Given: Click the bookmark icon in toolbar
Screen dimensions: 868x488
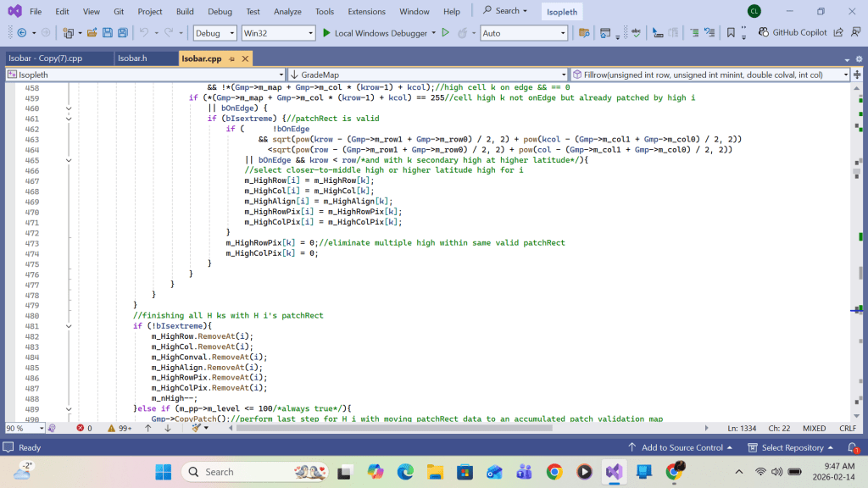Looking at the screenshot, I should [731, 33].
